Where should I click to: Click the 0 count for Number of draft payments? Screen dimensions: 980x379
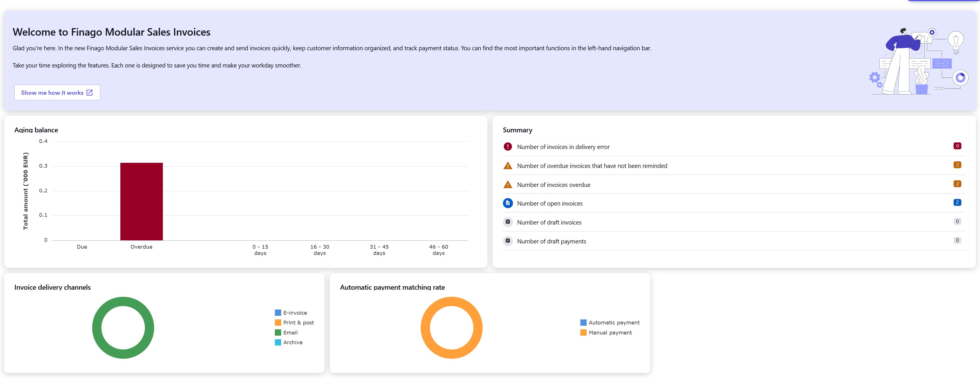[957, 240]
